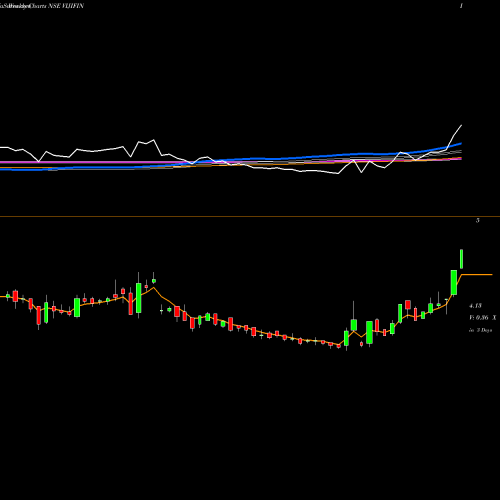Click the 'V: 0.36 X' volume label
The image size is (500, 500).
[483, 318]
